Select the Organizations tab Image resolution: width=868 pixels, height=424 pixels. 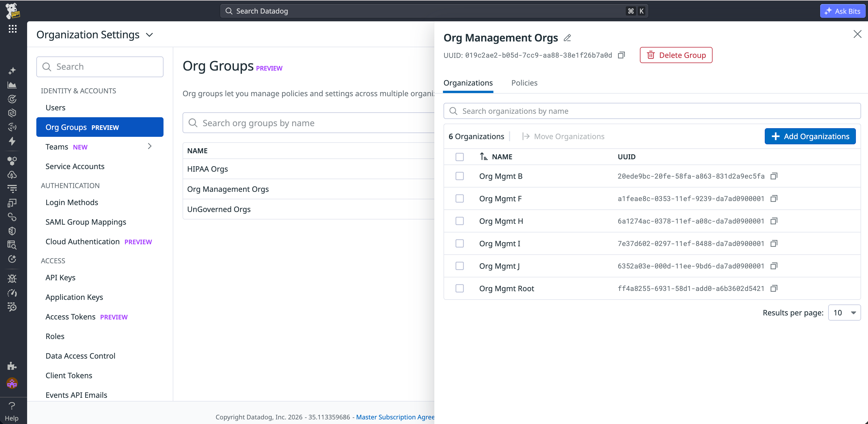click(468, 83)
